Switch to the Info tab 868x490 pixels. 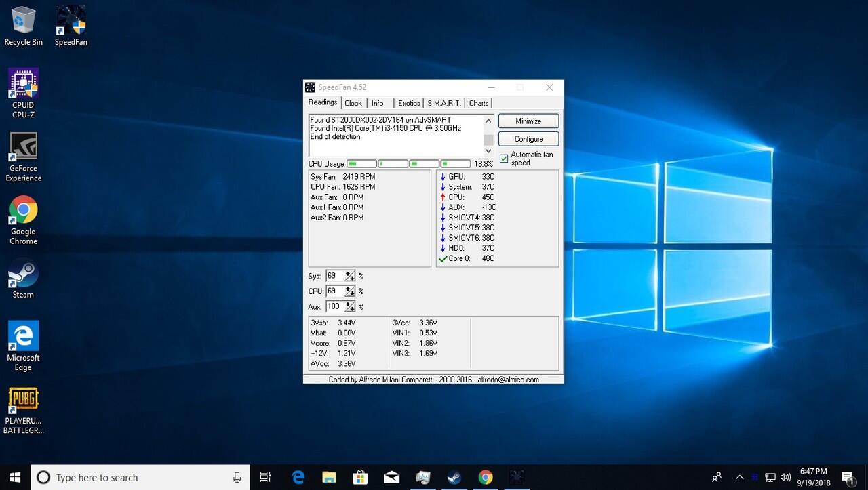tap(377, 103)
